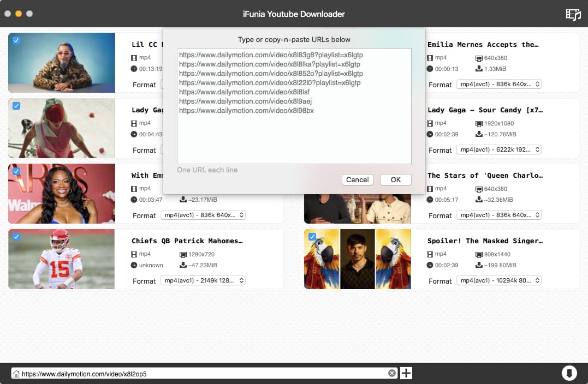Open format dropdown for Spoiler Masked Singer video
This screenshot has height=384, width=588.
coord(499,281)
